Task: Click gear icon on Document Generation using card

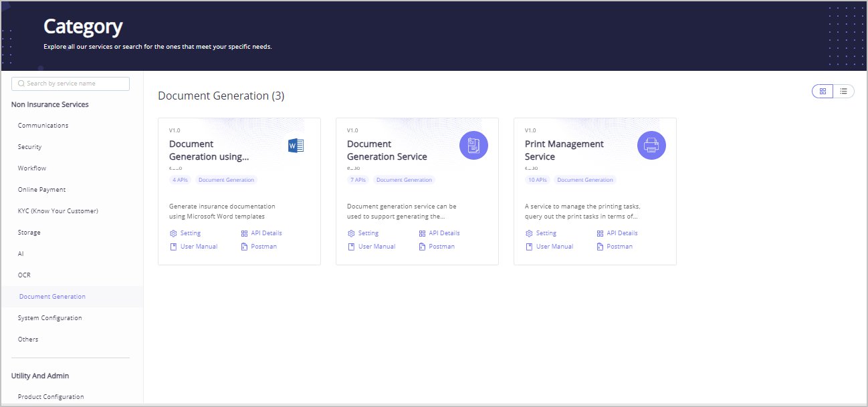Action: (x=173, y=233)
